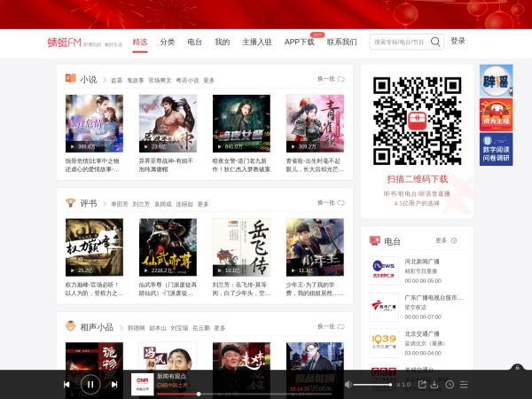Refresh 小说 section with 换一批
Image resolution: width=532 pixels, height=399 pixels.
tap(331, 79)
